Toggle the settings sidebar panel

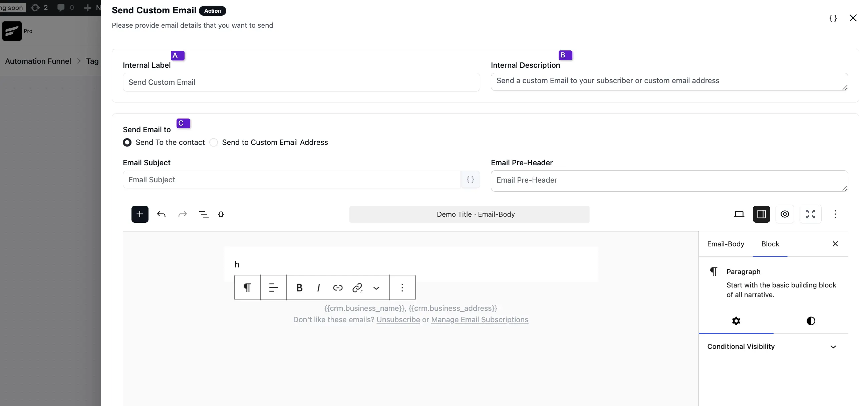[x=762, y=214]
